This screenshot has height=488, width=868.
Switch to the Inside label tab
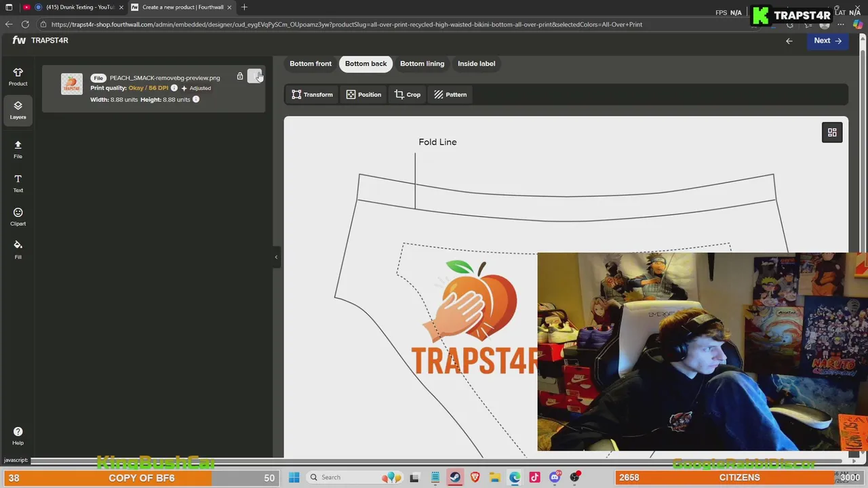[477, 64]
